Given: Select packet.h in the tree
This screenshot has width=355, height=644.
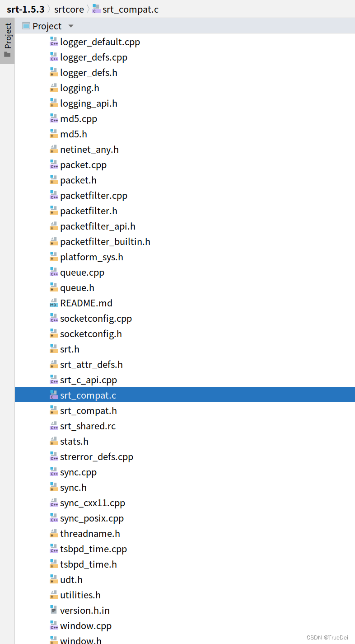Looking at the screenshot, I should click(x=78, y=180).
